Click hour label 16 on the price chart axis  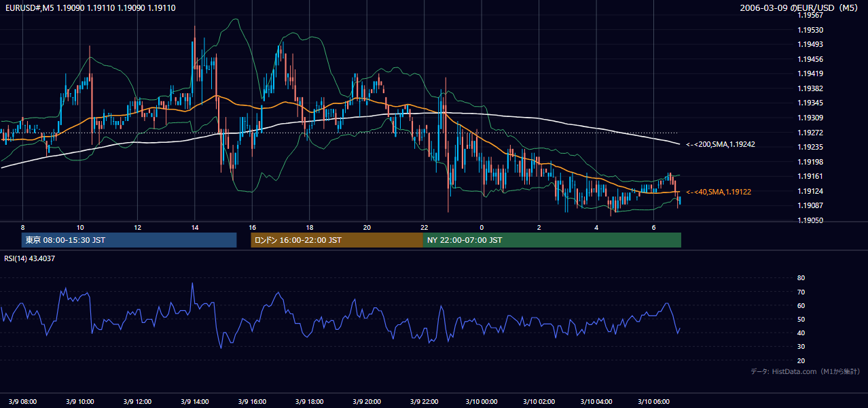click(x=252, y=227)
